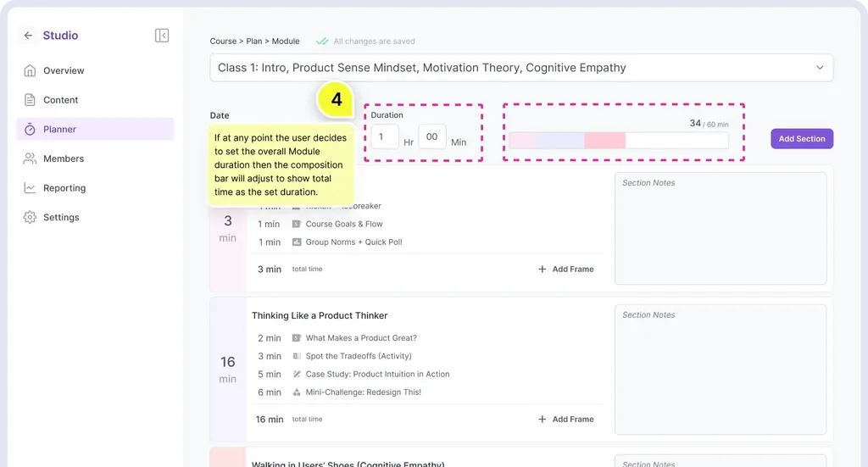The image size is (868, 467).
Task: Click the Content document icon
Action: click(30, 100)
